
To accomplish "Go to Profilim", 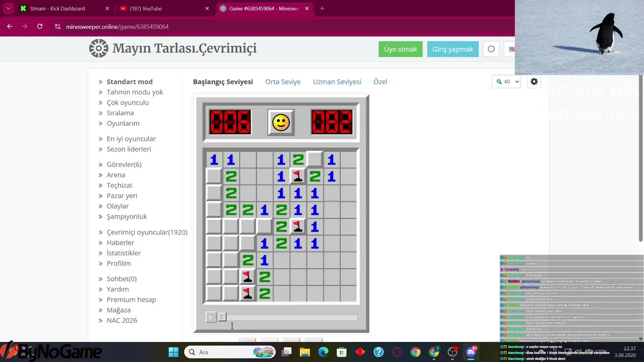I will tap(119, 263).
